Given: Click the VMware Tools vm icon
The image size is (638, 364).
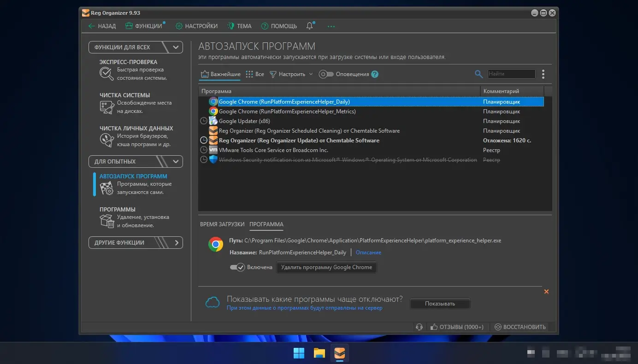Looking at the screenshot, I should click(213, 150).
